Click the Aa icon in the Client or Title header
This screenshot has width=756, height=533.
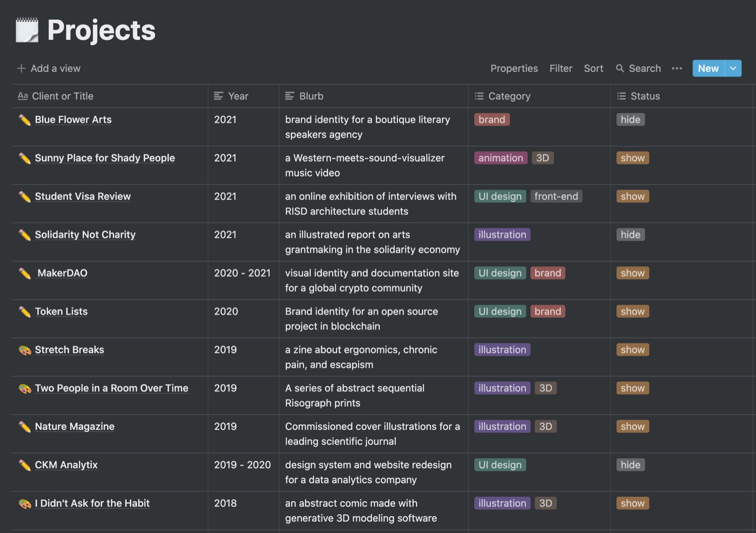23,96
